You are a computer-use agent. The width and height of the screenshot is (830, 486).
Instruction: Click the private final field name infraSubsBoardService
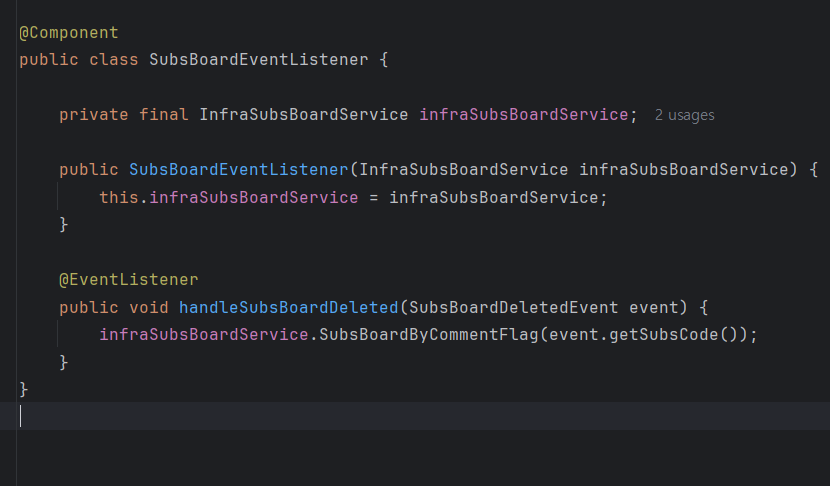click(524, 114)
